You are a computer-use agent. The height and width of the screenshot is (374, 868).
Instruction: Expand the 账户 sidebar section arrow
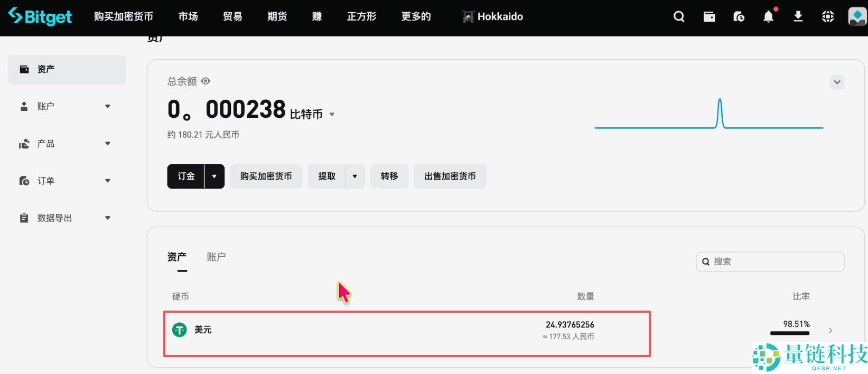(x=108, y=106)
